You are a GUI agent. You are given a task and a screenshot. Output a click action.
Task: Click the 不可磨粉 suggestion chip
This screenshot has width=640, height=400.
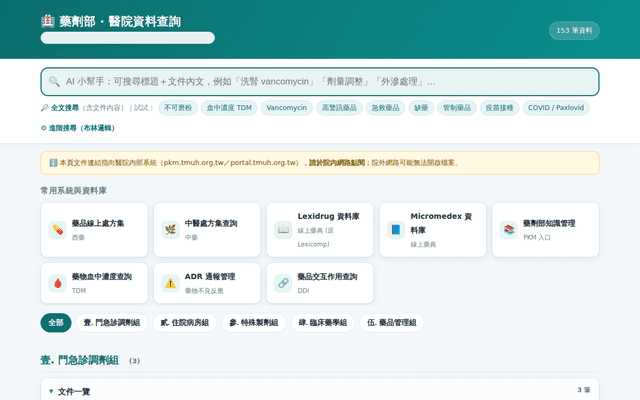point(178,108)
